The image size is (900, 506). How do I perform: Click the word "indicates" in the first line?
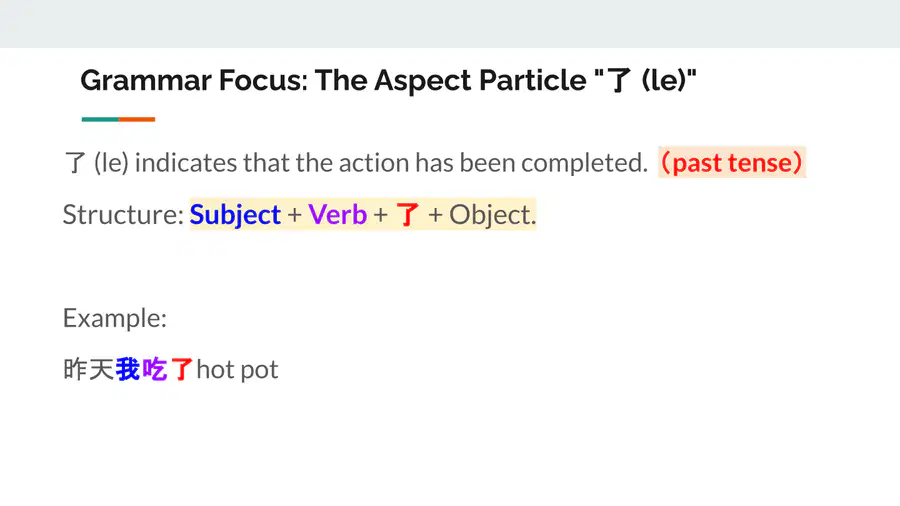pos(185,163)
